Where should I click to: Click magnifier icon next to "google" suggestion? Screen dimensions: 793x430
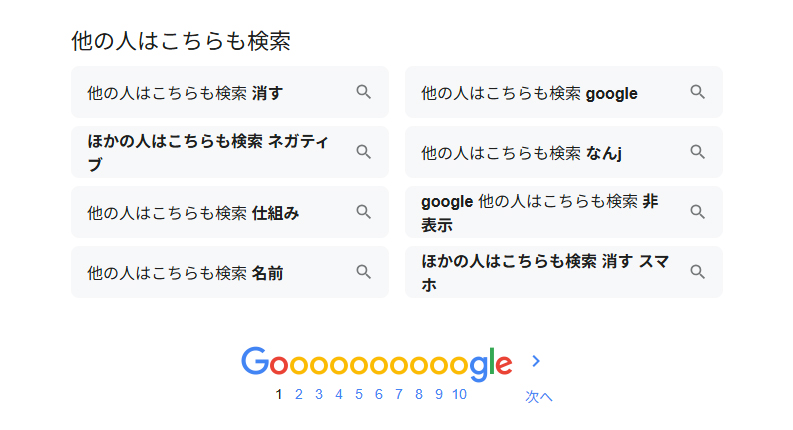pyautogui.click(x=697, y=92)
